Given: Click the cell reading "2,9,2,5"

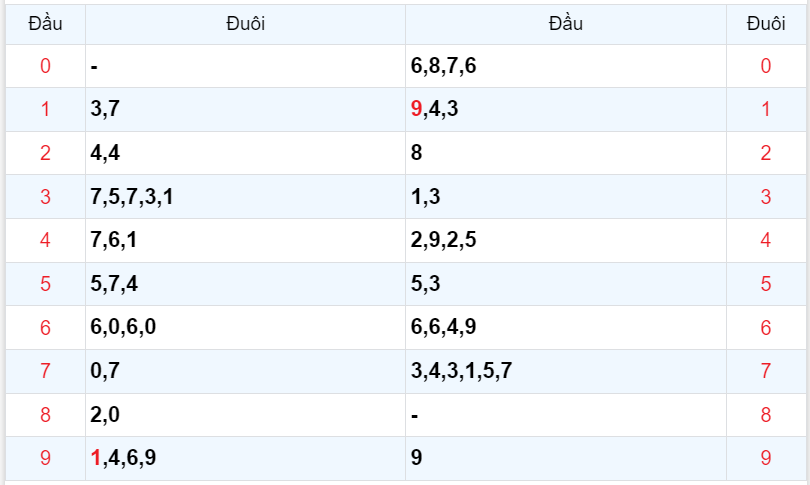Looking at the screenshot, I should [443, 241].
